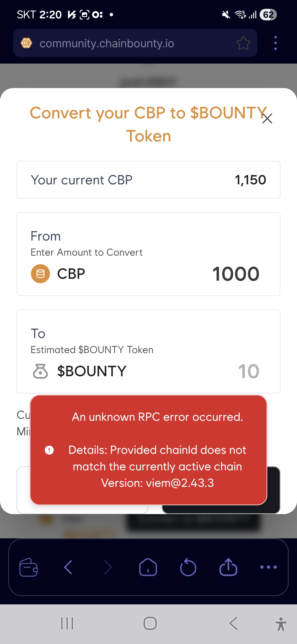The width and height of the screenshot is (297, 644).
Task: Tap the $BOUNTY token bag icon
Action: click(40, 371)
